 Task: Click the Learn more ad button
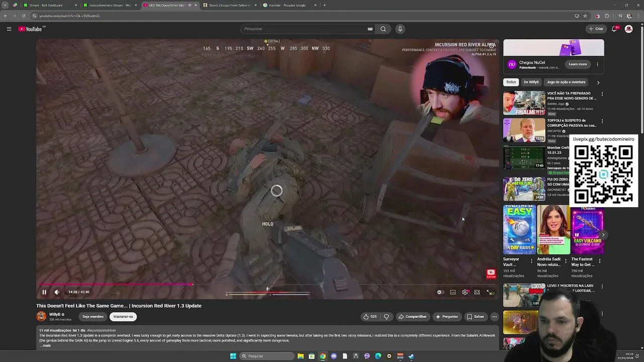(578, 64)
